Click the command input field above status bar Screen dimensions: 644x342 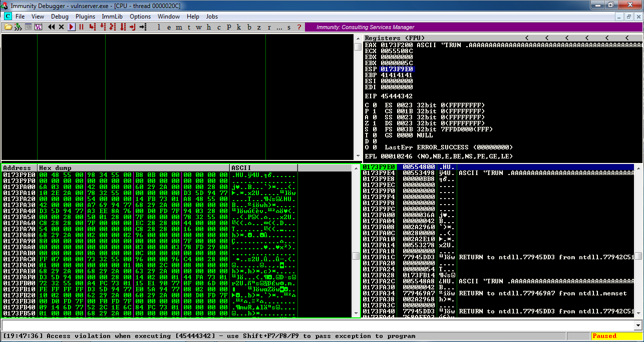[x=320, y=325]
